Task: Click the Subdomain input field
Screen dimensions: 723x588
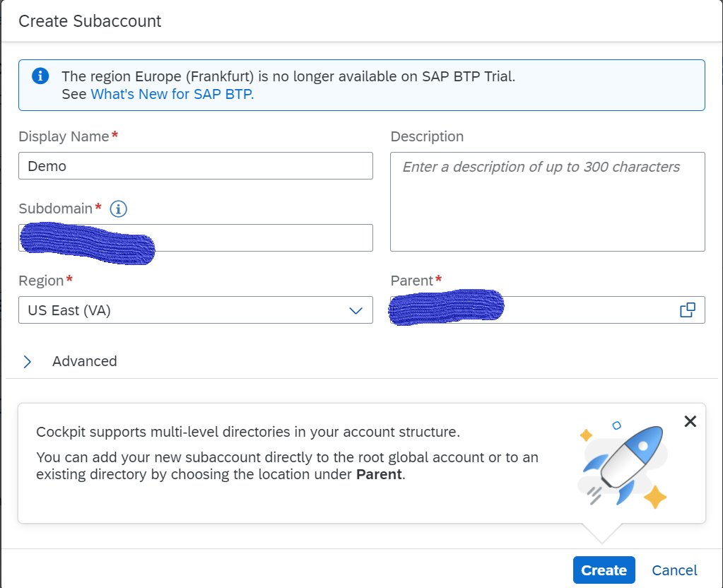Action: click(x=196, y=238)
